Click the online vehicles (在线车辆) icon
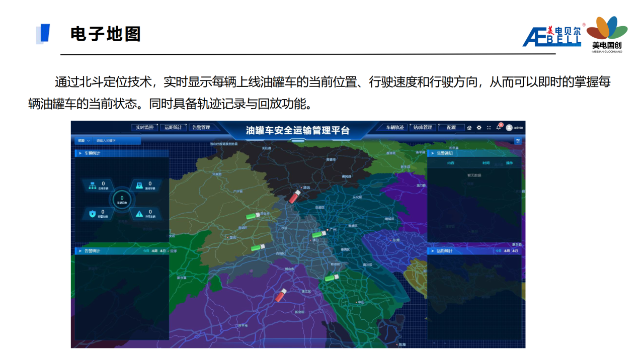The image size is (644, 362). (93, 186)
